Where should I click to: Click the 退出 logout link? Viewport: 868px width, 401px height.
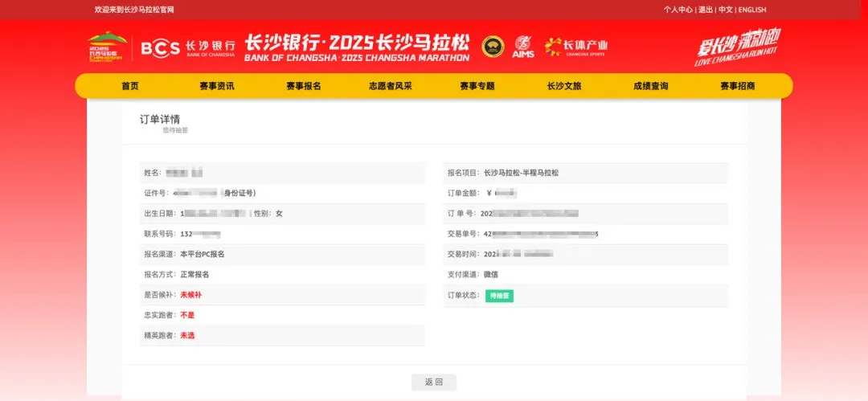coord(706,10)
